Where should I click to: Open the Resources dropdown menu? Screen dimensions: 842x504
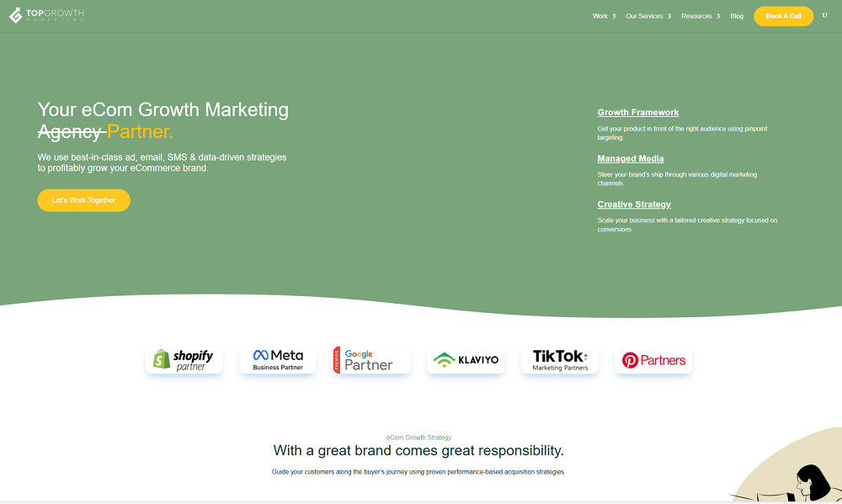point(700,16)
